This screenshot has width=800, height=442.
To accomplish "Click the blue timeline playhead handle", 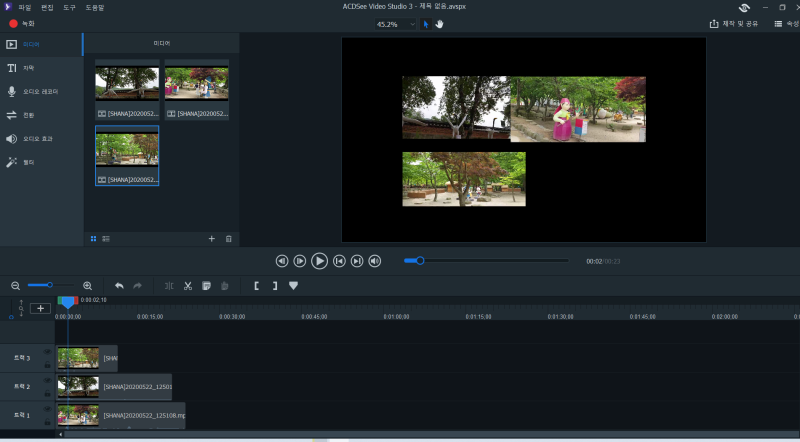I will (x=68, y=302).
